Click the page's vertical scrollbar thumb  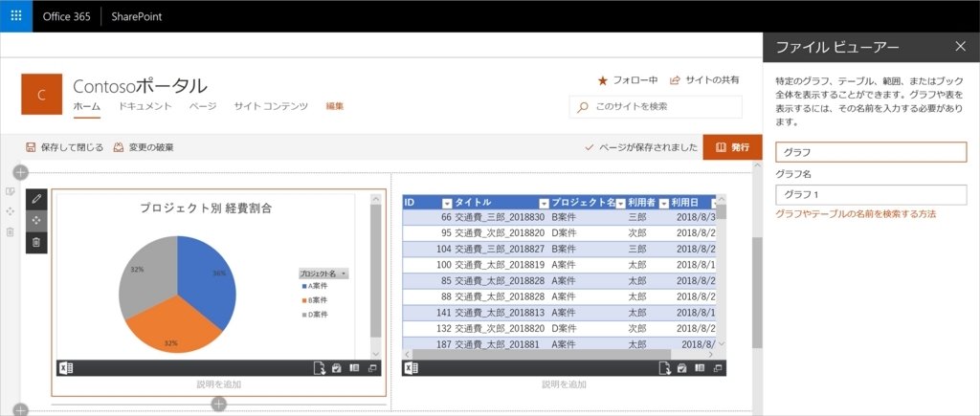coord(757,293)
